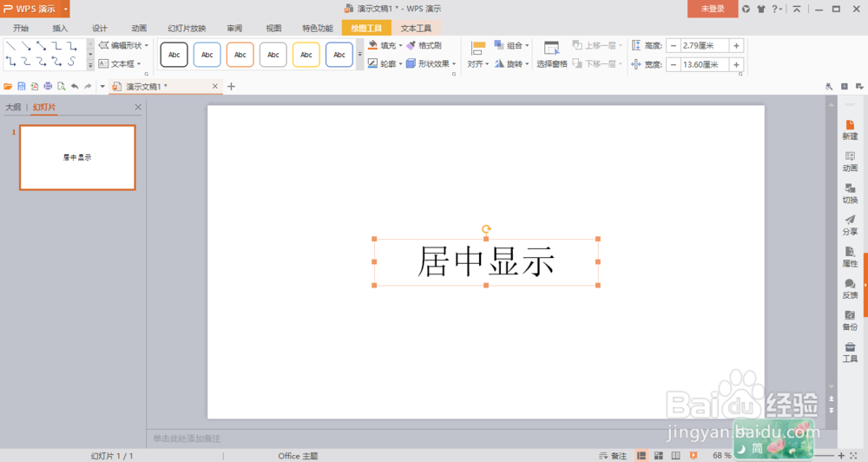Close the 演示文稿1 document tab
Image resolution: width=868 pixels, height=462 pixels.
tap(215, 87)
